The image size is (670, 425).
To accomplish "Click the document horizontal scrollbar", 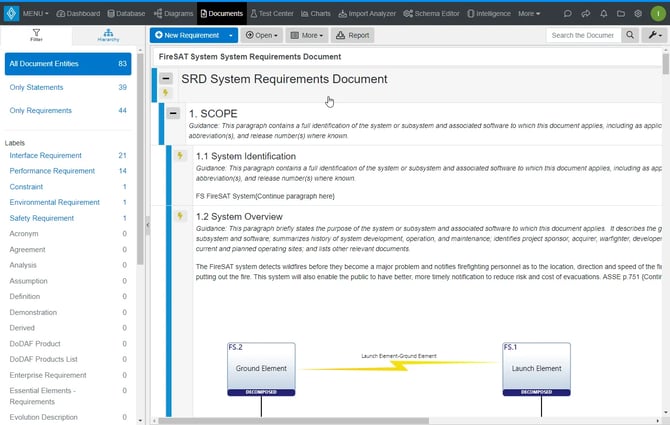I will click(293, 421).
